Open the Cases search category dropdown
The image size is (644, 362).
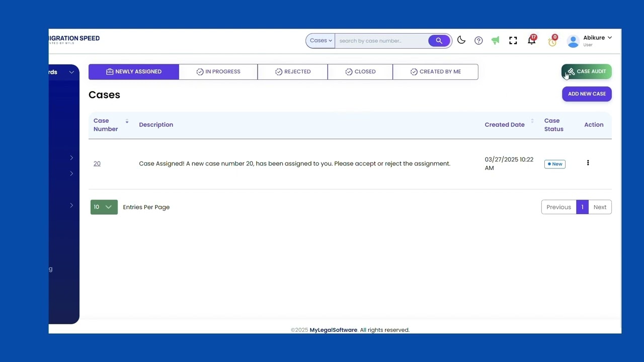pos(320,41)
